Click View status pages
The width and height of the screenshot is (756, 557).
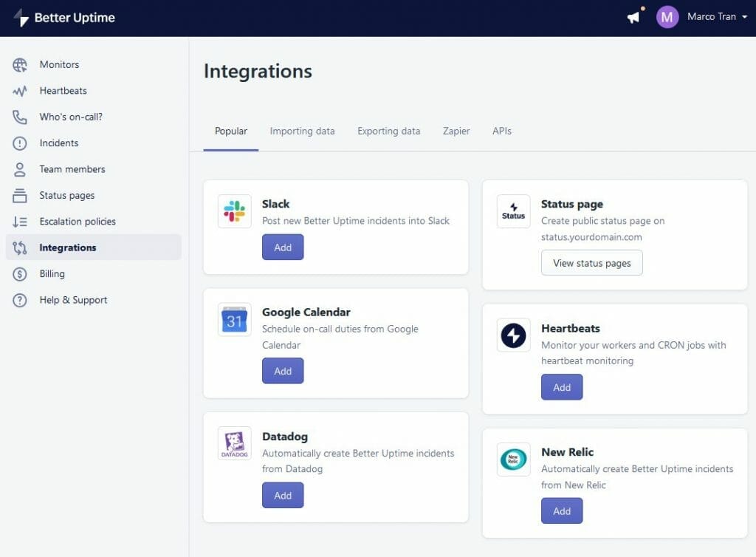pos(591,262)
